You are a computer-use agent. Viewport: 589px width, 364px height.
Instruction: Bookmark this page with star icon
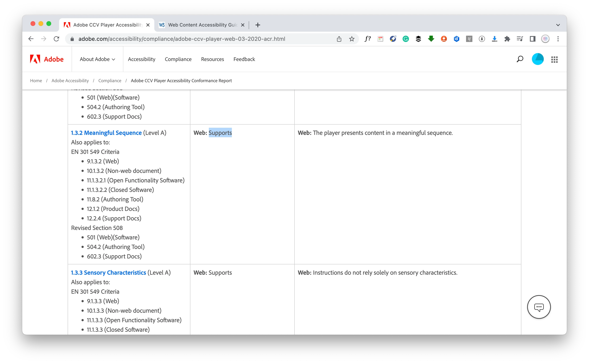coord(352,39)
